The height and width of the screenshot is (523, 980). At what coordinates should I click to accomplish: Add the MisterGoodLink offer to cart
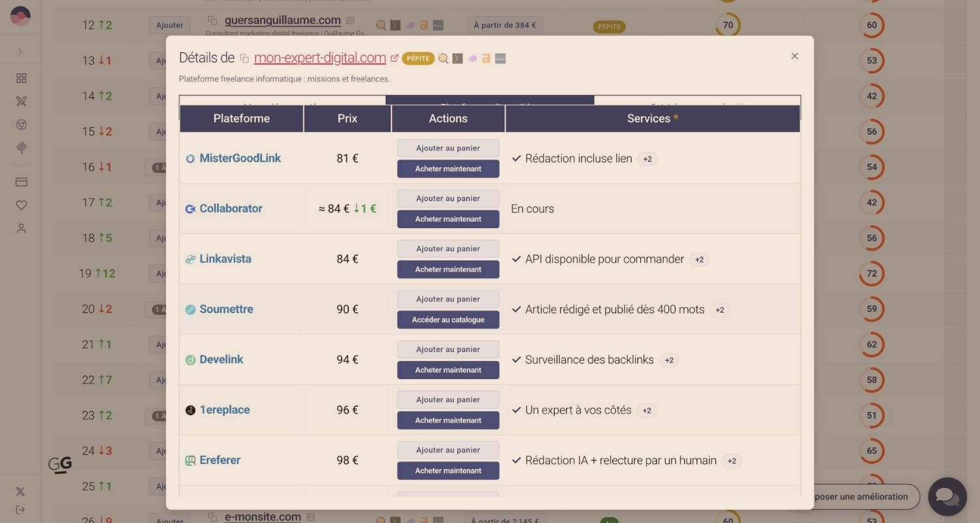click(448, 148)
